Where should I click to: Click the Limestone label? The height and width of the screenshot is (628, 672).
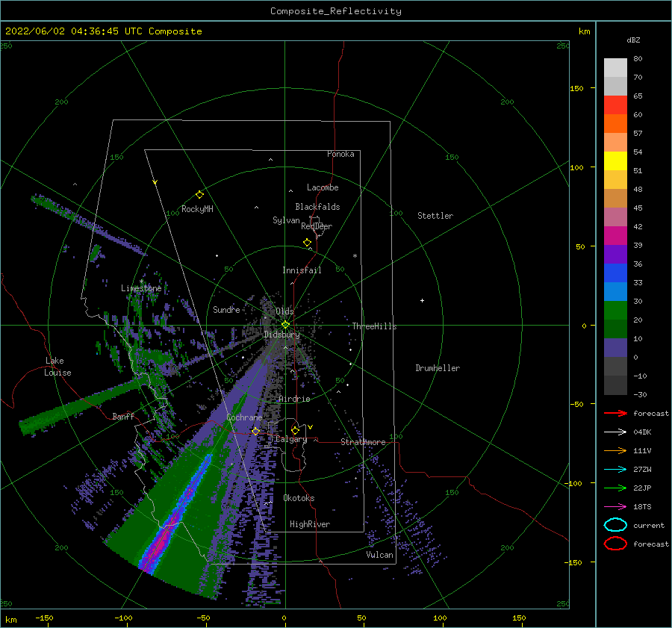coord(141,288)
